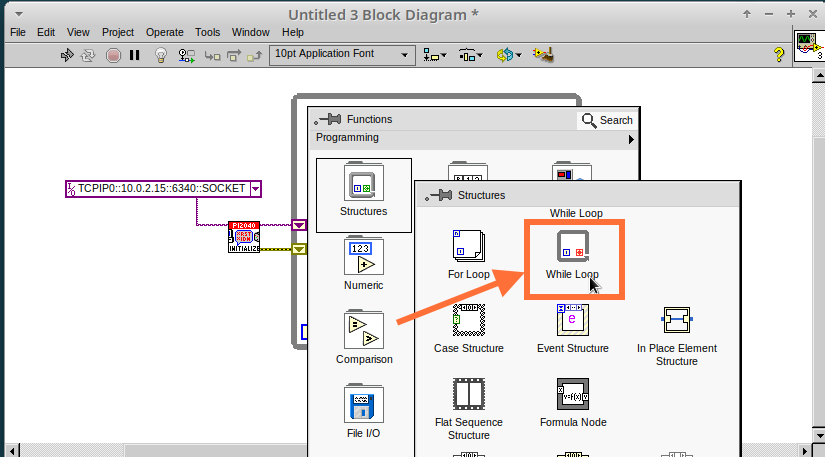This screenshot has height=457, width=825.
Task: Click the yellow error loop tunnel
Action: [299, 249]
